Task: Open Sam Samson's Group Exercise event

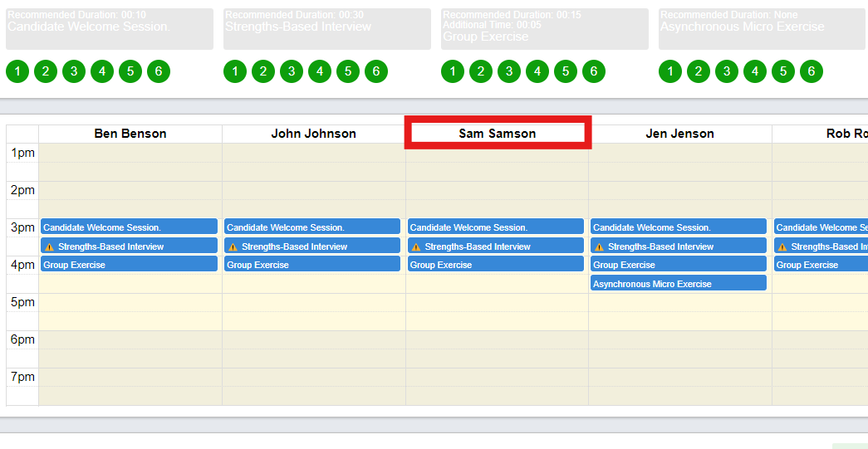Action: click(495, 264)
